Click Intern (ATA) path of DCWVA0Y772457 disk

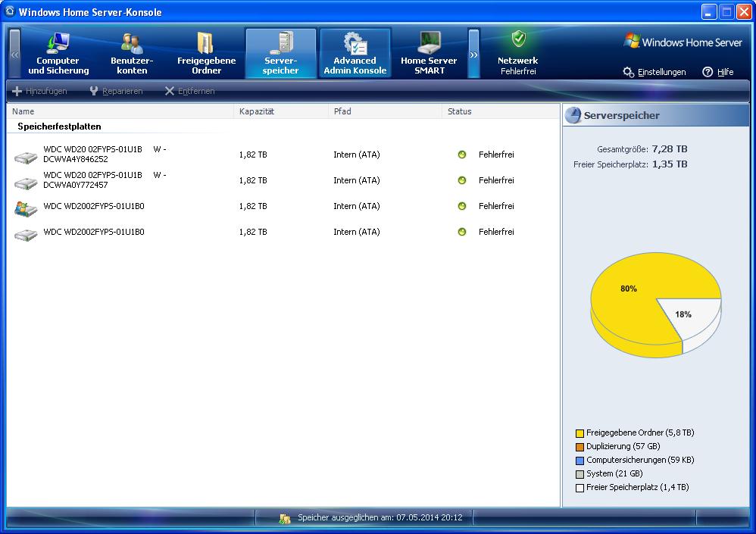[357, 180]
